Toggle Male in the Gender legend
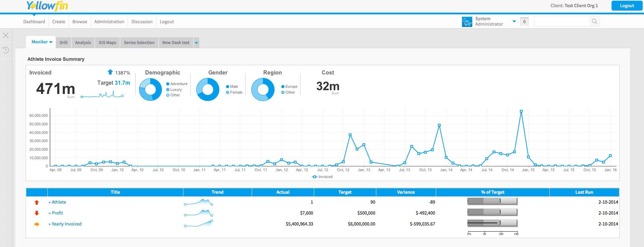644x247 pixels. (232, 86)
